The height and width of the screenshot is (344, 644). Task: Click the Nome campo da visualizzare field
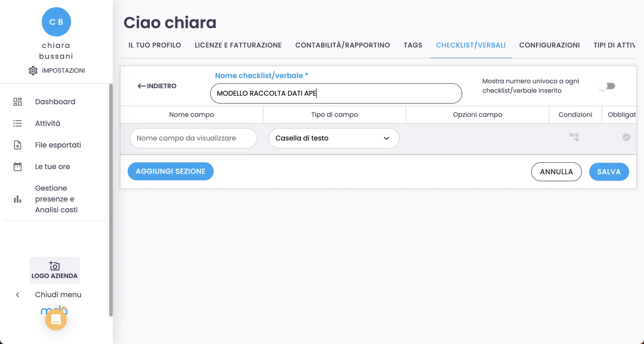click(x=193, y=138)
